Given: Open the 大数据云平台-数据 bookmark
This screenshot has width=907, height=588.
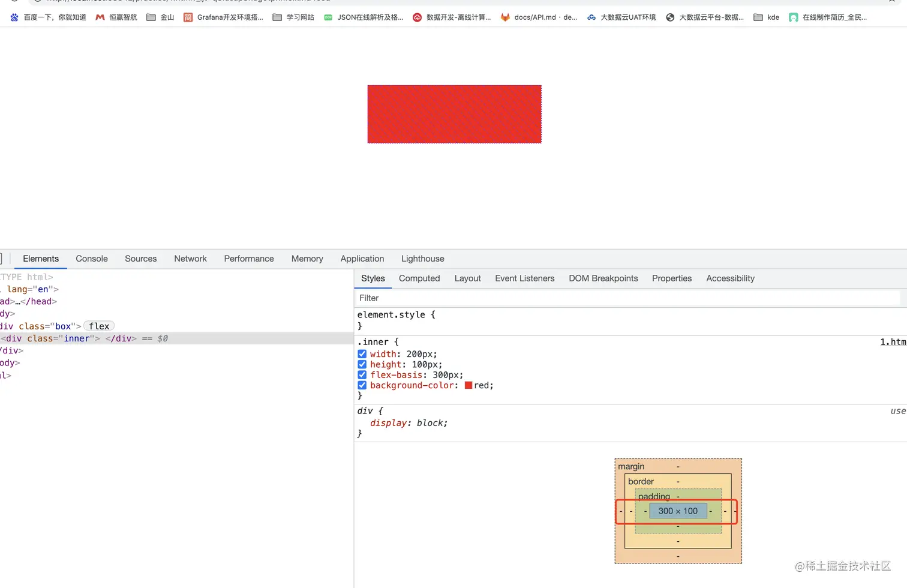Looking at the screenshot, I should click(x=705, y=17).
